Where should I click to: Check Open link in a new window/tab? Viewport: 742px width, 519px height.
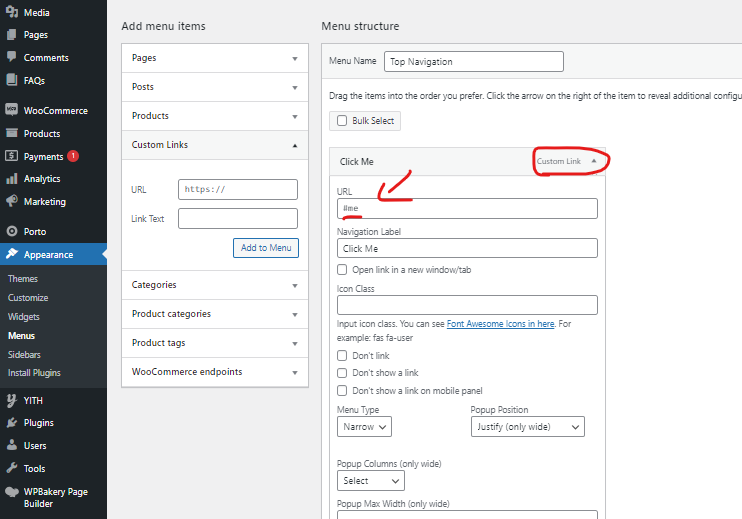(x=342, y=270)
